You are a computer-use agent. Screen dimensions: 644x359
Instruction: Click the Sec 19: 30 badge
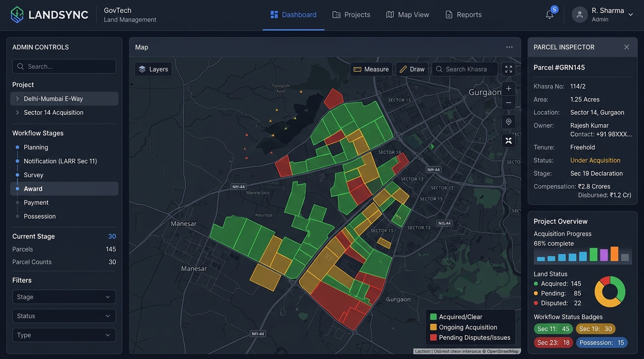click(x=595, y=329)
